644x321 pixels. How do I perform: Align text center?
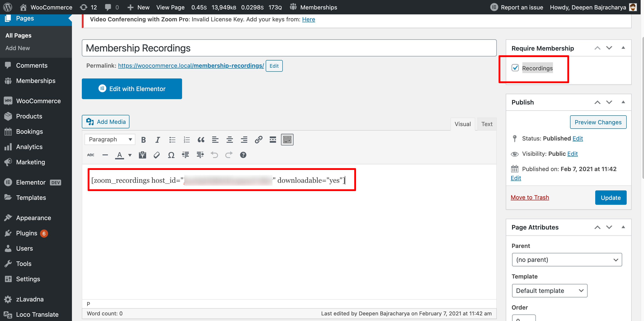pyautogui.click(x=230, y=140)
